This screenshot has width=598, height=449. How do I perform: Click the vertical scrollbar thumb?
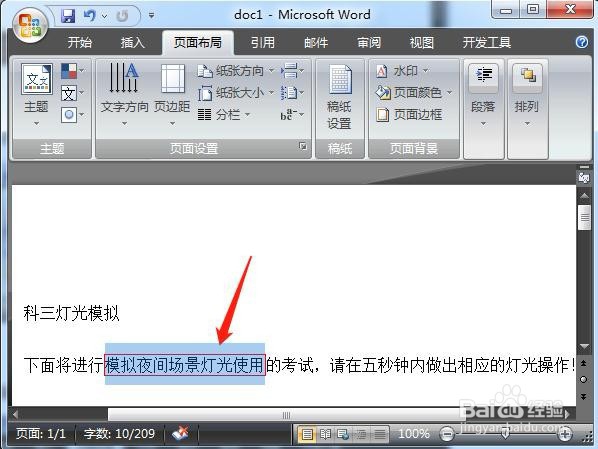(x=584, y=217)
